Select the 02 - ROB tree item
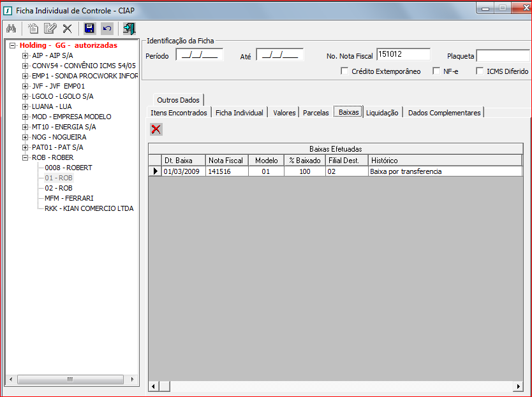 coord(58,188)
